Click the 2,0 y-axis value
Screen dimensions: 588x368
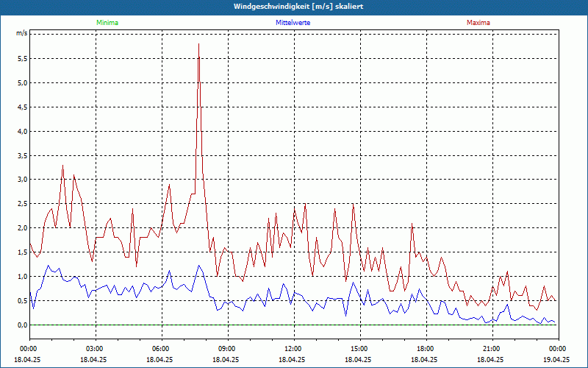click(x=23, y=228)
